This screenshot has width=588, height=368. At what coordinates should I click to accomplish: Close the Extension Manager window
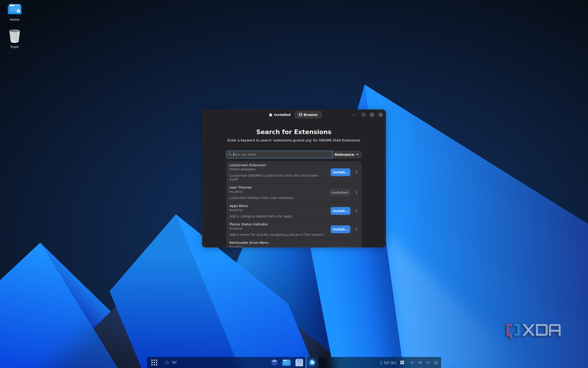tap(381, 115)
